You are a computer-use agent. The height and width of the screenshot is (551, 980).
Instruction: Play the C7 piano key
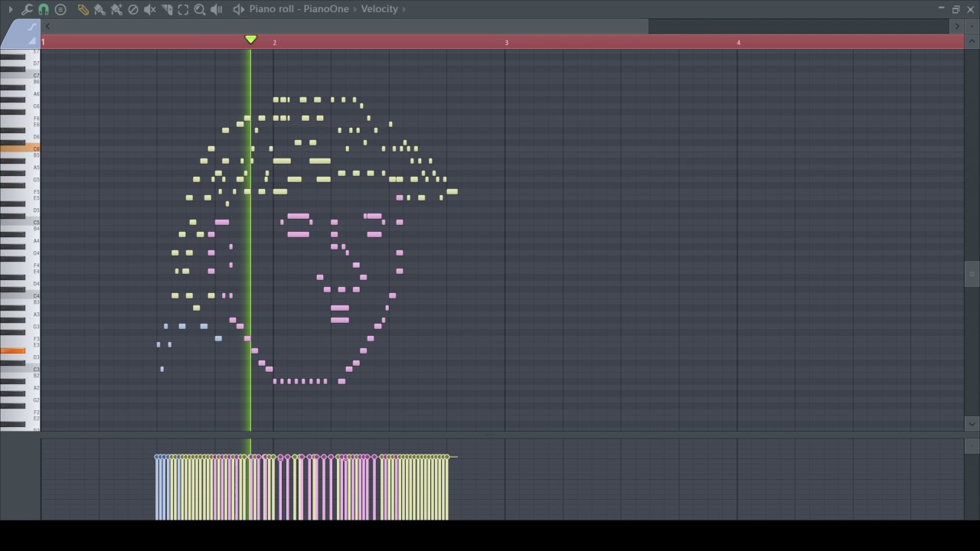pyautogui.click(x=20, y=75)
